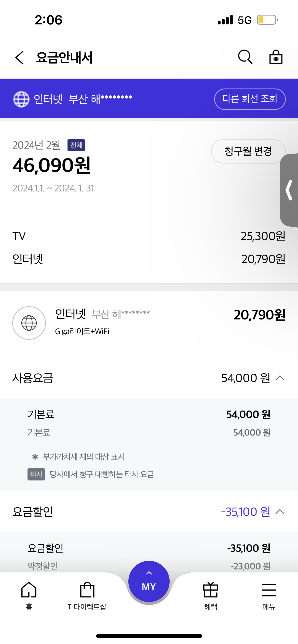The image size is (298, 644).
Task: Tap 다른 회선 조회 button
Action: tap(250, 99)
